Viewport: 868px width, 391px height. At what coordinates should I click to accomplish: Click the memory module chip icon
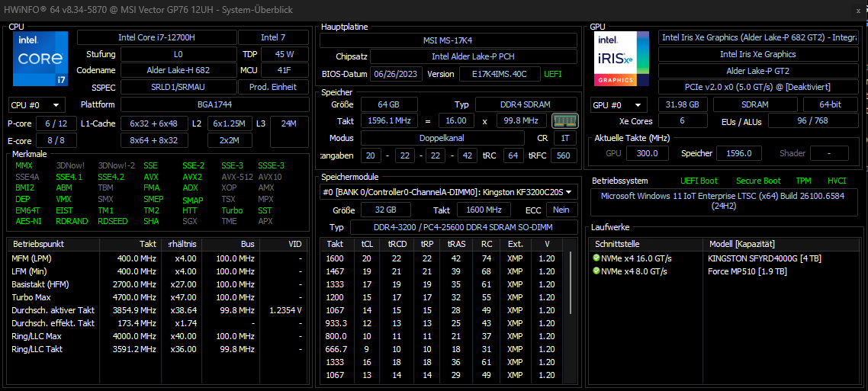[x=565, y=120]
